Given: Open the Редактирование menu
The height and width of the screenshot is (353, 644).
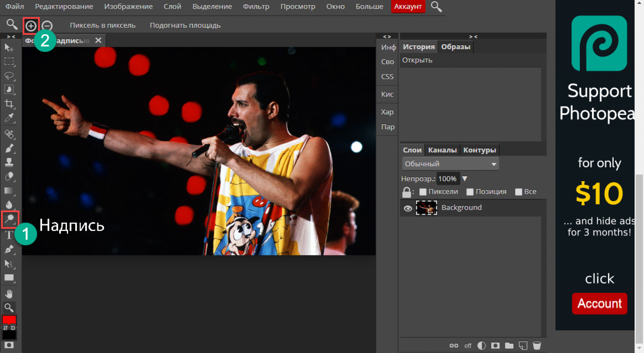Looking at the screenshot, I should (x=64, y=6).
